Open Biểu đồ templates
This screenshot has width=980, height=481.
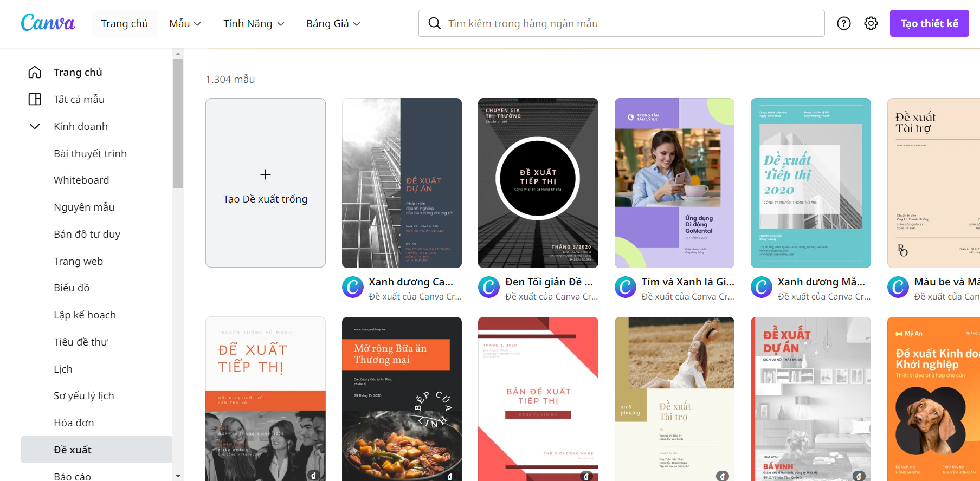pos(72,288)
